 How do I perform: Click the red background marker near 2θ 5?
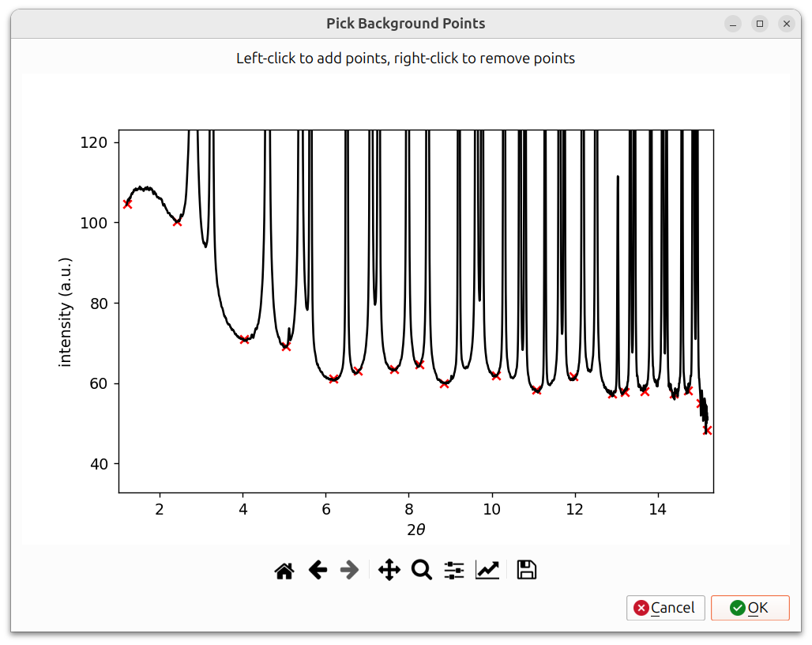[x=287, y=346]
